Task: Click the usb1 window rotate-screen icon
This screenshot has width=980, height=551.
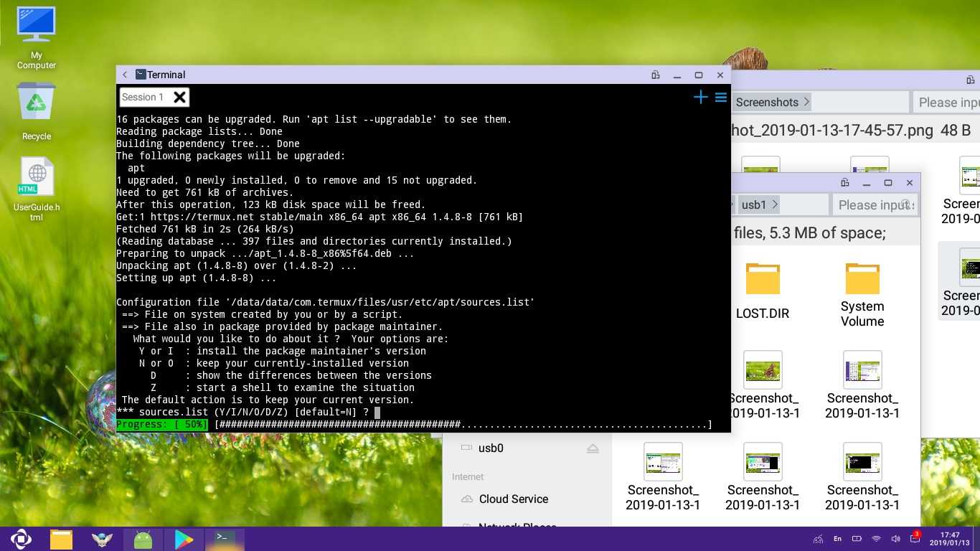Action: click(x=844, y=182)
